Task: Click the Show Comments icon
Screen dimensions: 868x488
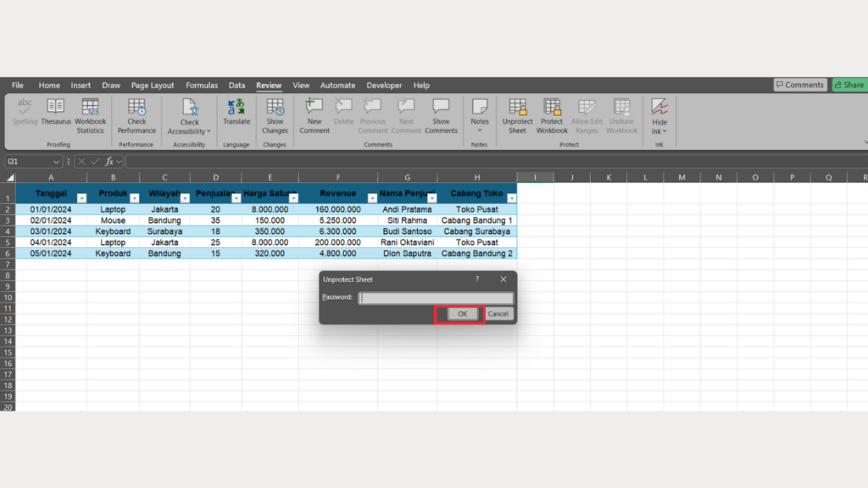Action: pyautogui.click(x=441, y=108)
